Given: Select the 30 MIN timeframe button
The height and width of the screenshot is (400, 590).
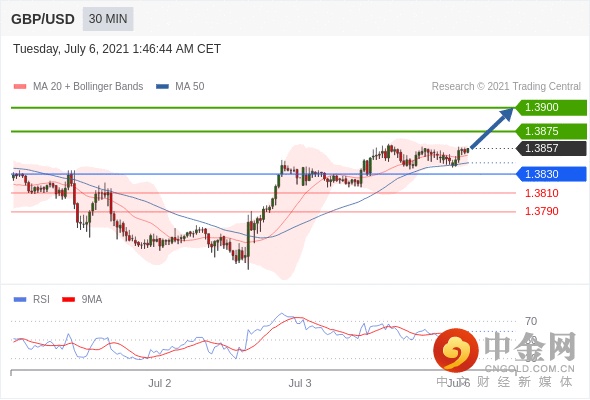Looking at the screenshot, I should coord(108,19).
